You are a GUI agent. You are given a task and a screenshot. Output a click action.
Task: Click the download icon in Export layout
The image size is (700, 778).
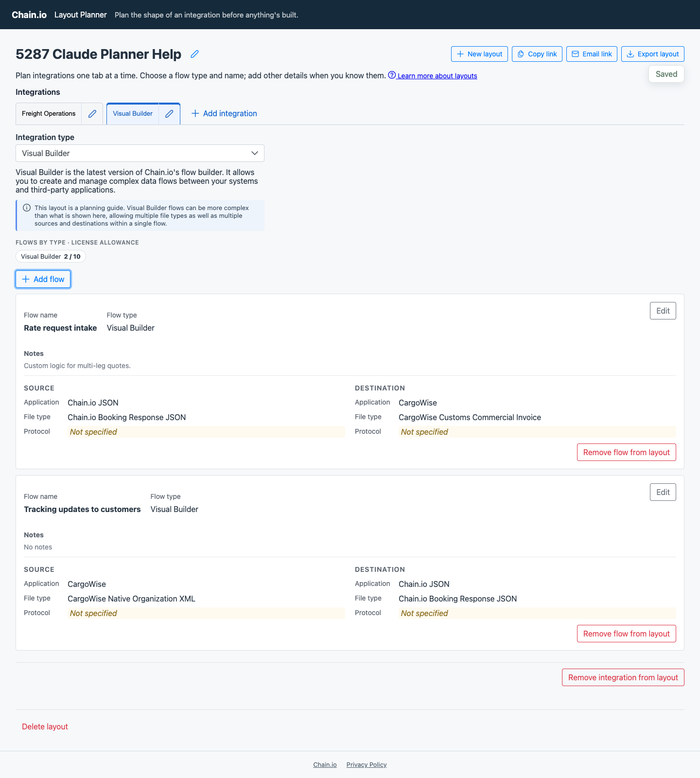pos(630,54)
